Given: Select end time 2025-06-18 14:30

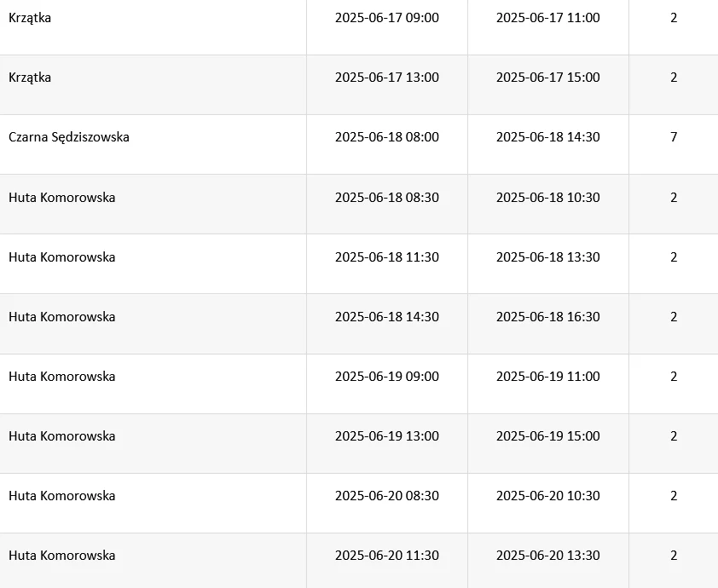Looking at the screenshot, I should point(548,137).
